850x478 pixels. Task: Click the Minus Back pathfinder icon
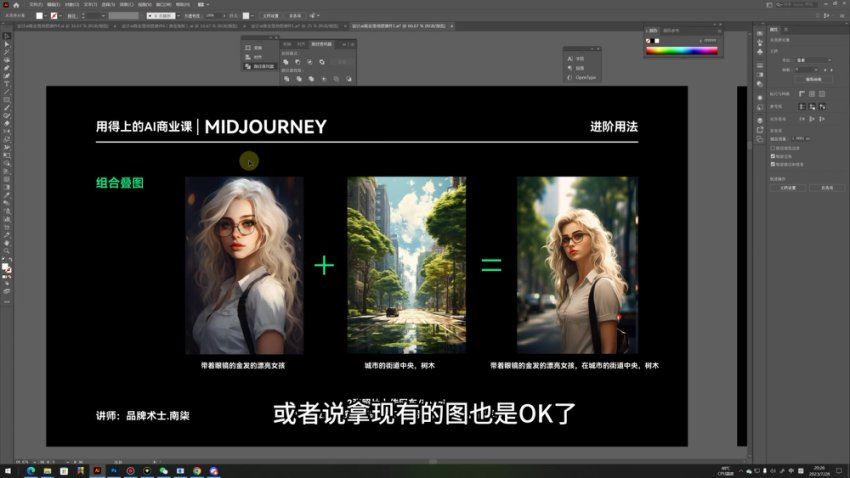click(x=349, y=79)
